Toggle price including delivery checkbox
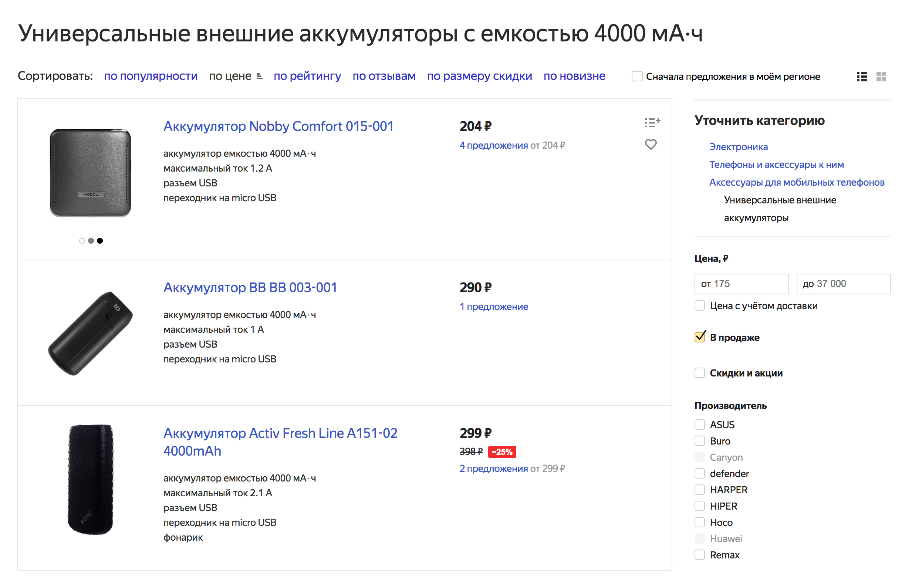 point(699,305)
